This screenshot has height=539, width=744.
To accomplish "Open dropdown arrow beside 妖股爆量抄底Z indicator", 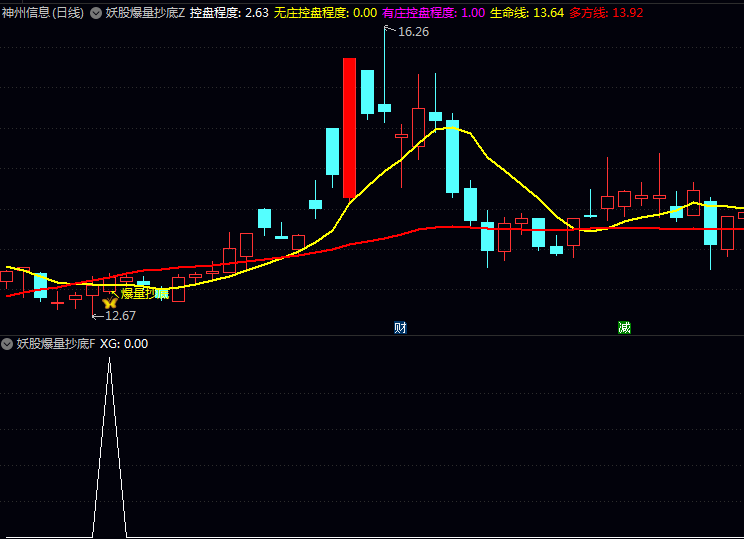I will click(x=96, y=13).
